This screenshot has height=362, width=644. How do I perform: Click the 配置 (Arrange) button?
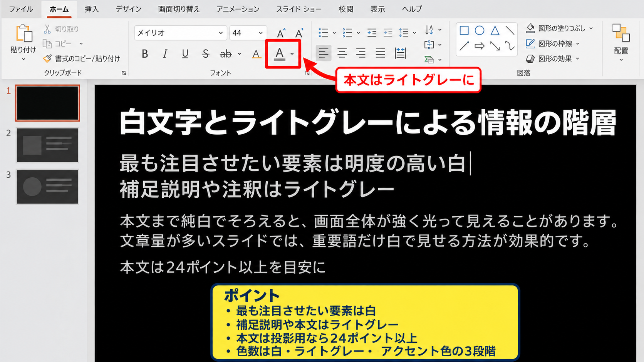621,42
